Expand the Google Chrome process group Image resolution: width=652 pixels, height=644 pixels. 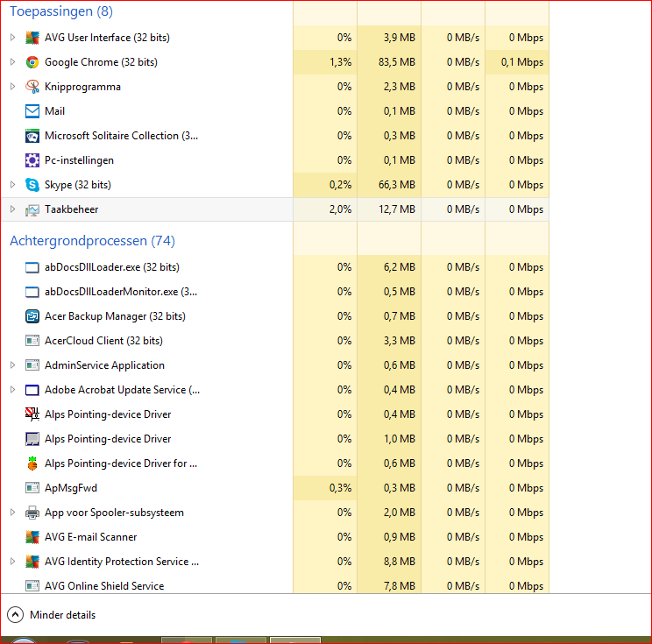12,62
